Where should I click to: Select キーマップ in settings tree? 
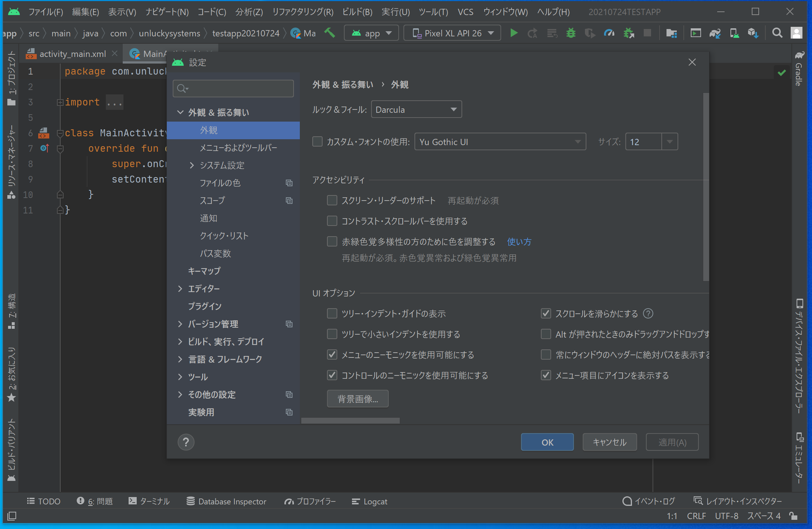tap(204, 271)
